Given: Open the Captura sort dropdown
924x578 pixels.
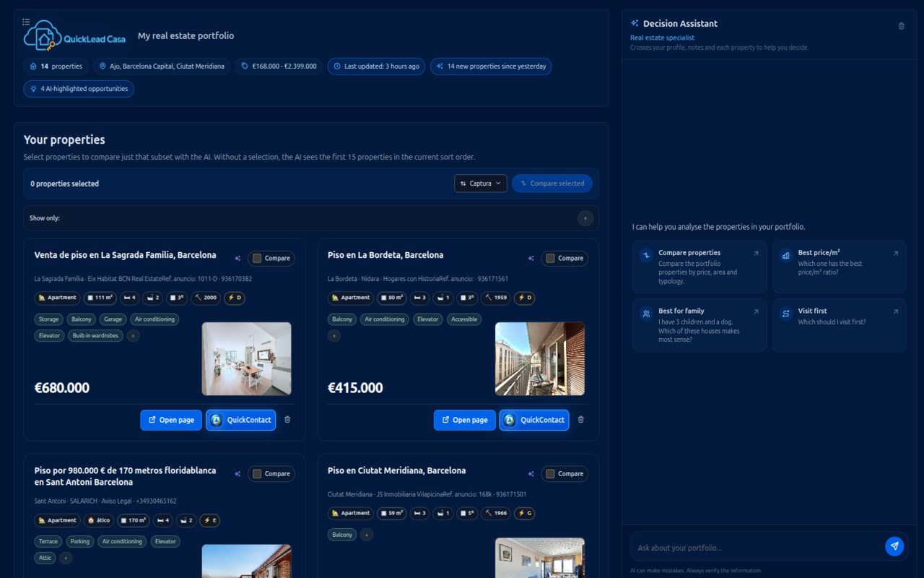Looking at the screenshot, I should pos(481,184).
